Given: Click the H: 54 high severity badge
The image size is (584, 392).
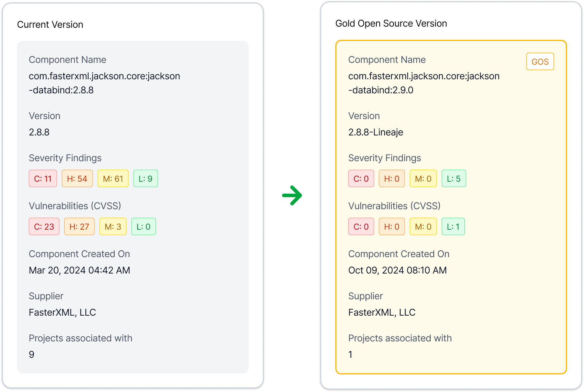Looking at the screenshot, I should [77, 178].
